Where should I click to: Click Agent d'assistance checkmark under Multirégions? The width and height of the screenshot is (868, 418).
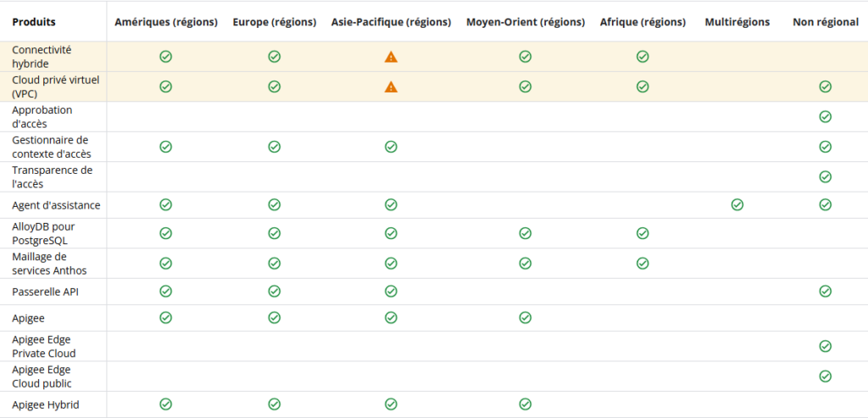click(737, 205)
